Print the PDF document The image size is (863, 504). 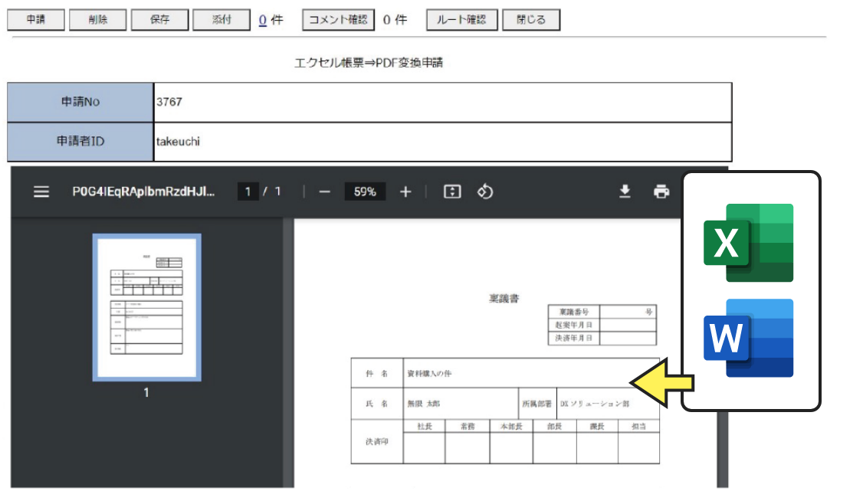point(661,191)
